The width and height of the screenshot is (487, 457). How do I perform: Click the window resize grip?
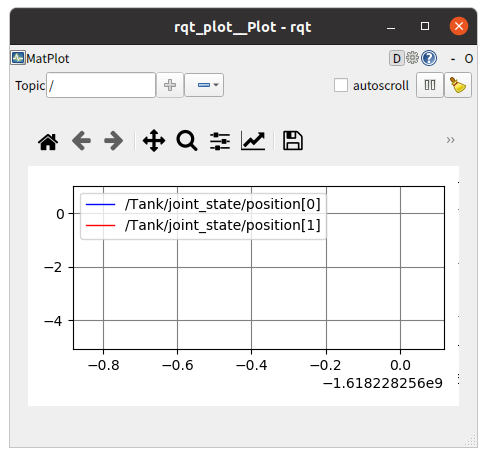[471, 441]
